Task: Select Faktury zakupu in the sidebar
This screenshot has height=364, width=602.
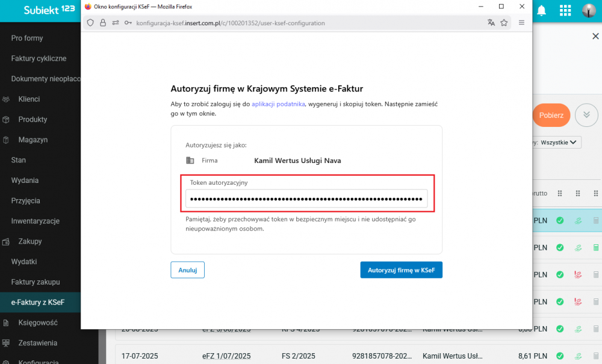Action: (x=36, y=282)
